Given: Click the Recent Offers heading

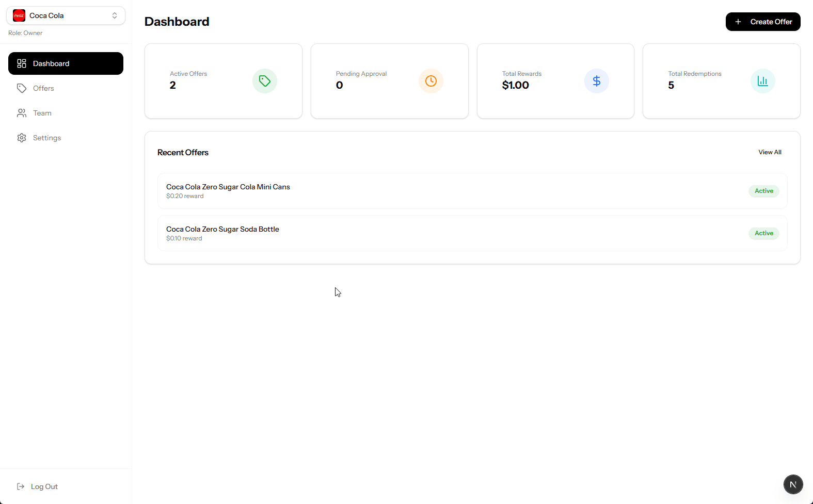Looking at the screenshot, I should (x=183, y=152).
